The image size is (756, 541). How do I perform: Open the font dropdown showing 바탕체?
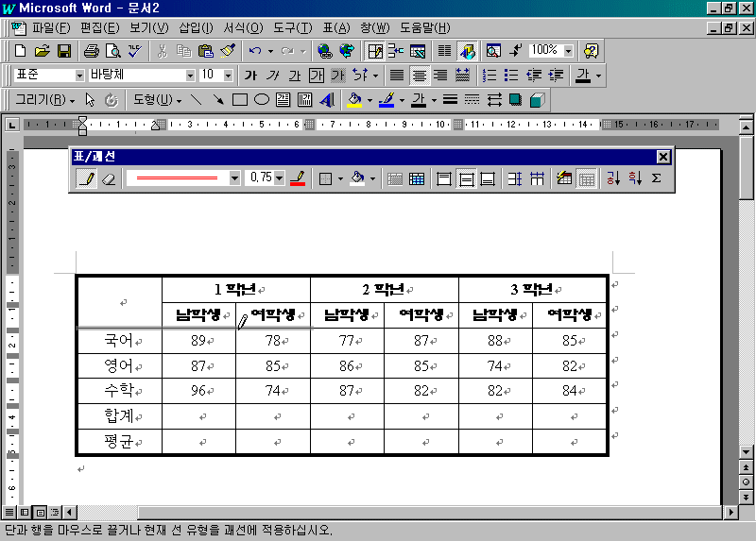tap(190, 76)
